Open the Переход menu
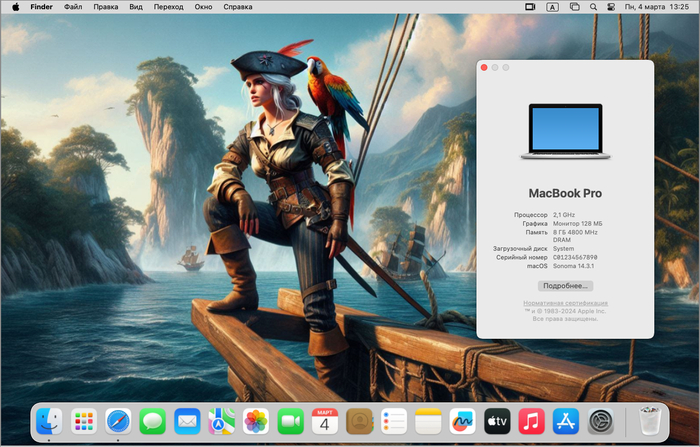 168,7
